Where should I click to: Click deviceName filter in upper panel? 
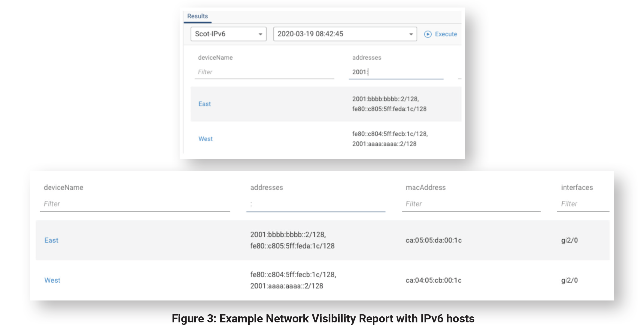264,72
